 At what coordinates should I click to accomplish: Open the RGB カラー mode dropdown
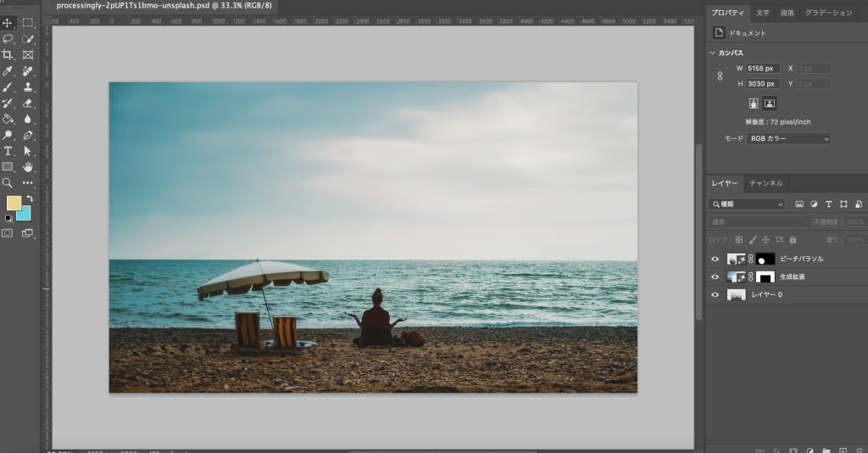pos(788,138)
